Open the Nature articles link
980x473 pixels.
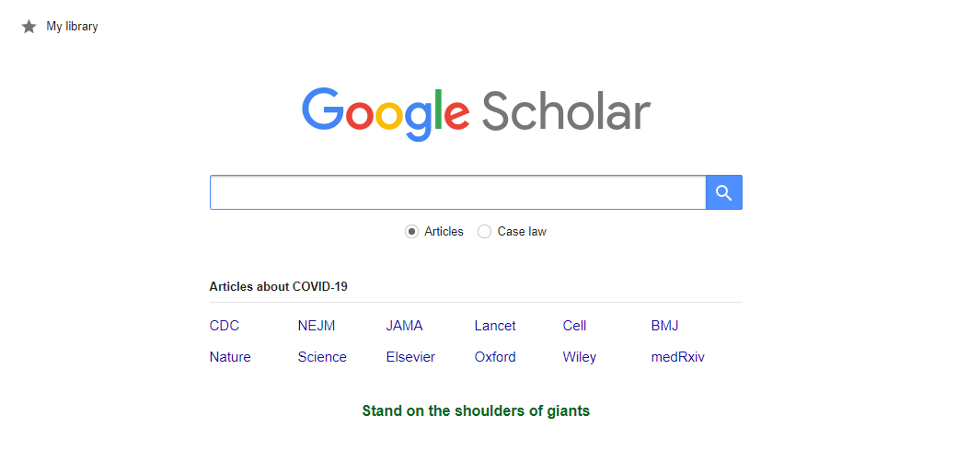pos(230,357)
